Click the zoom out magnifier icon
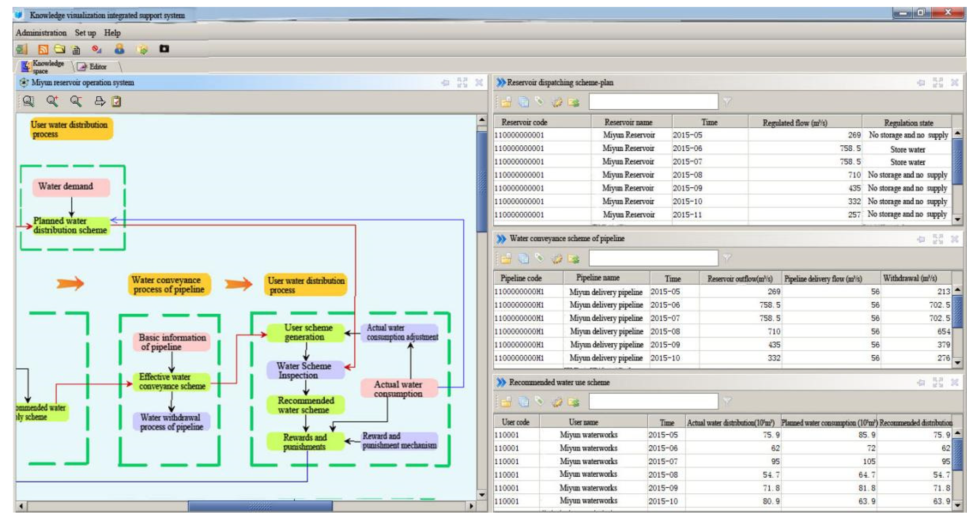The image size is (980, 524). pyautogui.click(x=76, y=101)
